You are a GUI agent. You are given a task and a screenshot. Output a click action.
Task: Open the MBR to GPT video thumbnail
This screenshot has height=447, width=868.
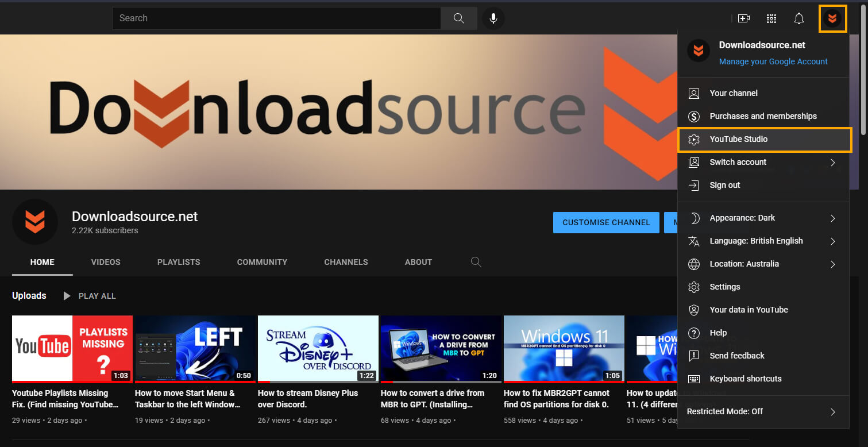point(441,349)
